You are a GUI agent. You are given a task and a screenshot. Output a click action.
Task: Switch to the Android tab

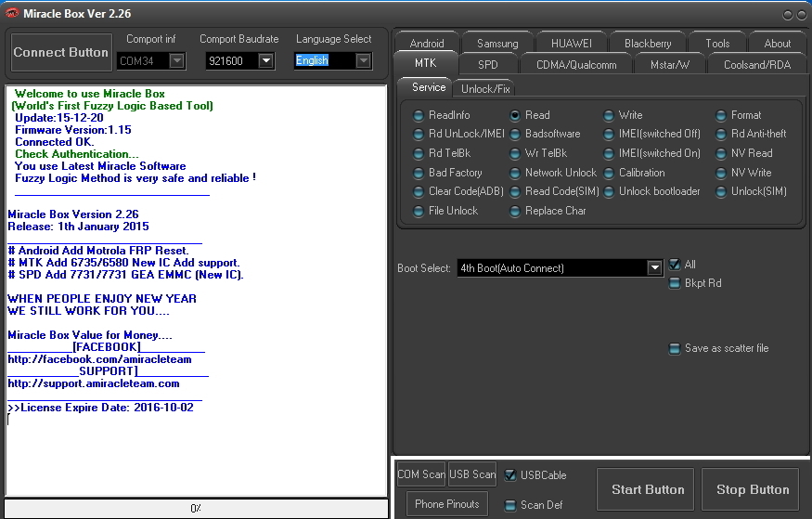(427, 44)
